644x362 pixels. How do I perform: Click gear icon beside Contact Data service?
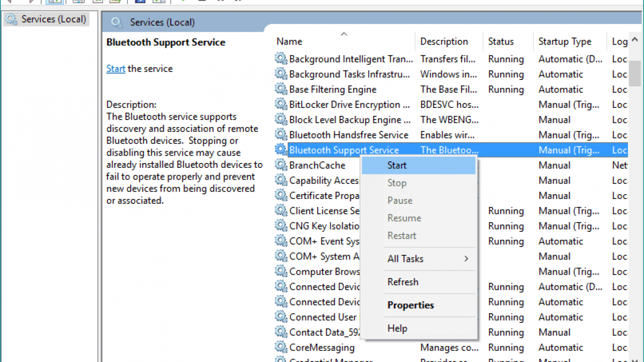pyautogui.click(x=281, y=332)
